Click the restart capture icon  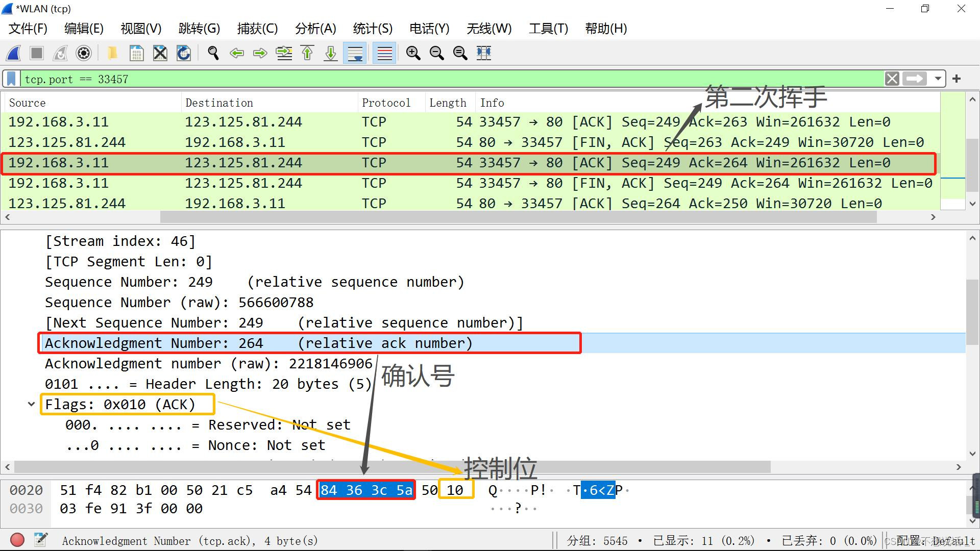(60, 53)
